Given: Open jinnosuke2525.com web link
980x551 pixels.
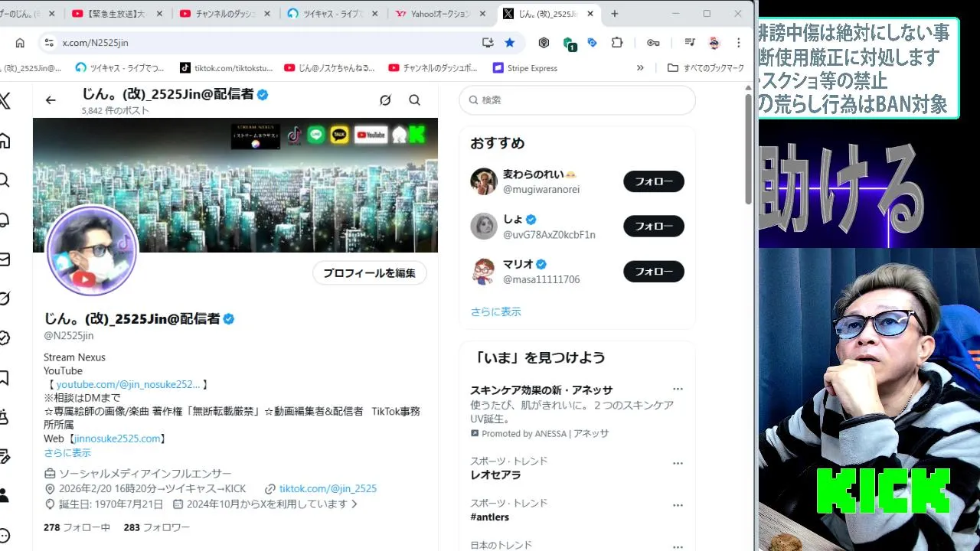Looking at the screenshot, I should pyautogui.click(x=117, y=439).
